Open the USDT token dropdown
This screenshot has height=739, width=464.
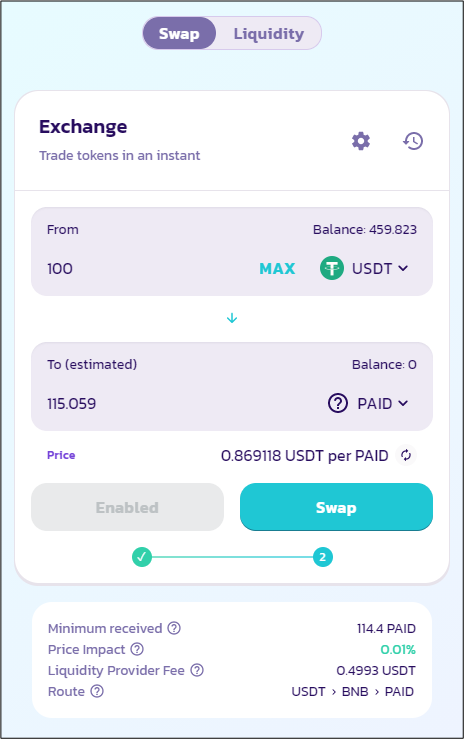[x=364, y=268]
